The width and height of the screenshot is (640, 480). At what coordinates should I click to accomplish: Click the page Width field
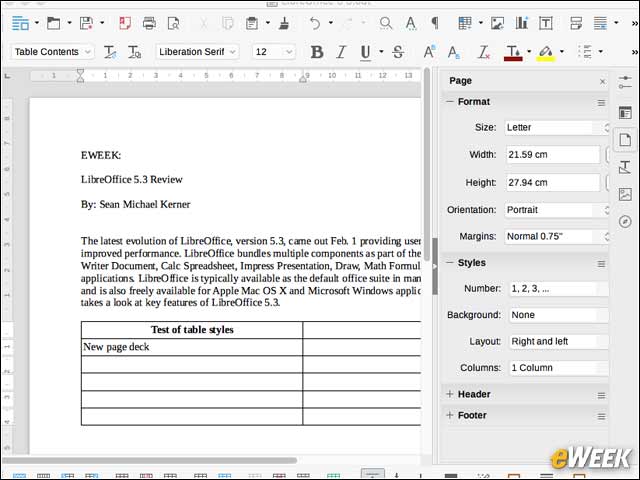[x=553, y=155]
